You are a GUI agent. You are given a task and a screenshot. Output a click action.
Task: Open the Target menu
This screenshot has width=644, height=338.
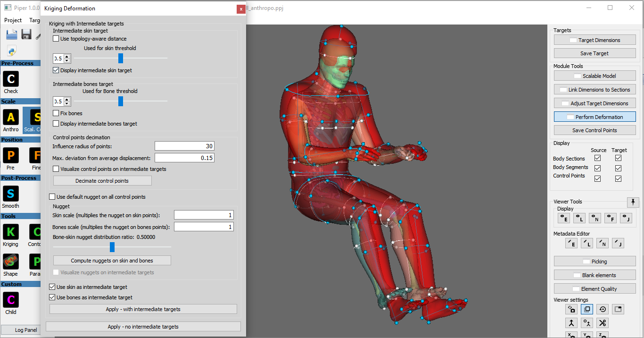[35, 20]
